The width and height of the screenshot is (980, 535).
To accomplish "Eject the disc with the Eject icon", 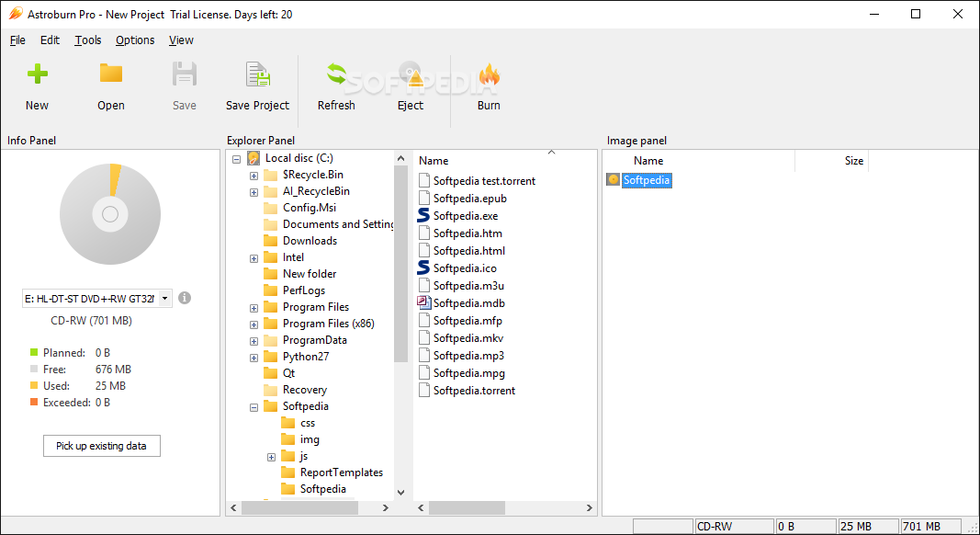I will pyautogui.click(x=411, y=74).
